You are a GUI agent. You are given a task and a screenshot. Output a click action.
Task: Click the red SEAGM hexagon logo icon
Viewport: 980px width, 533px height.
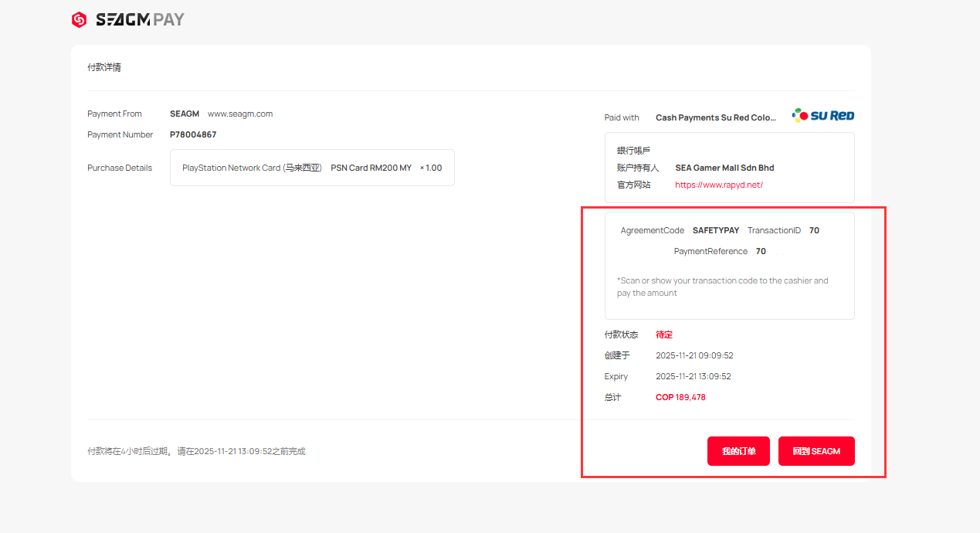(x=79, y=20)
